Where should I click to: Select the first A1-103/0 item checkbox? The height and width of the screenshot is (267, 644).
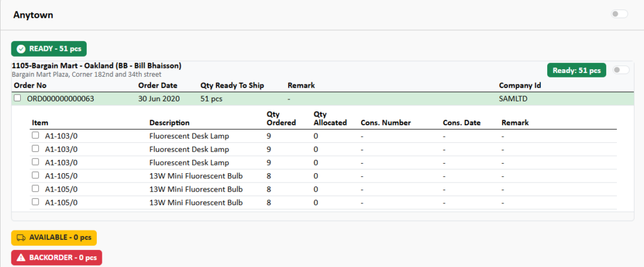click(x=36, y=135)
